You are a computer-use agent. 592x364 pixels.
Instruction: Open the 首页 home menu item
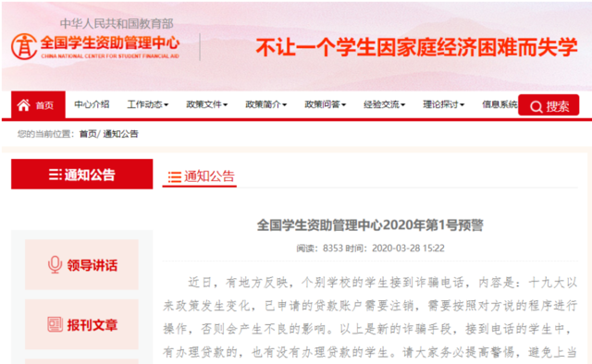38,105
